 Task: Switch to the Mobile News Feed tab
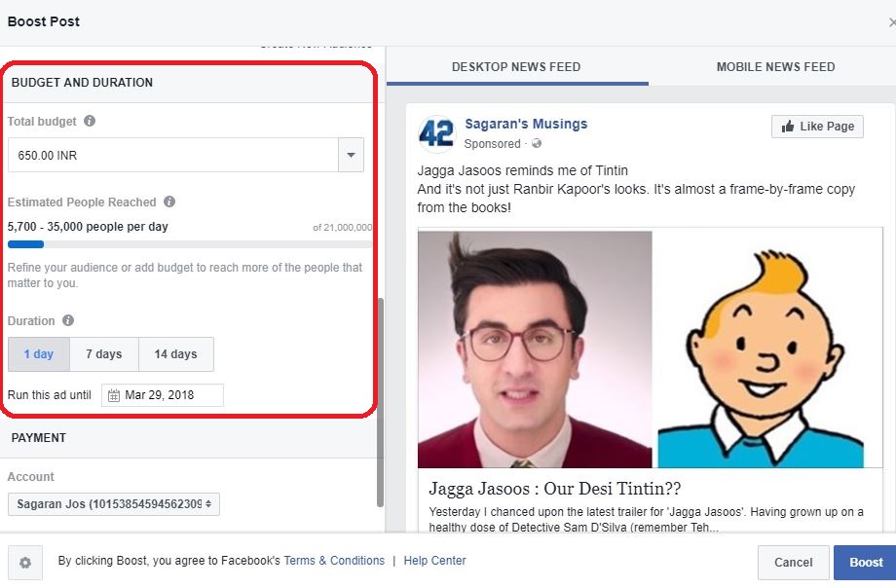[x=775, y=67]
